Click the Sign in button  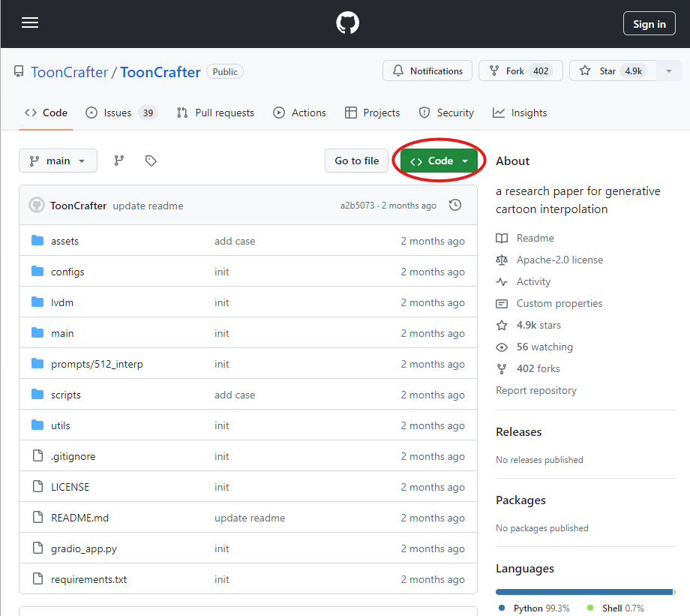click(x=649, y=24)
